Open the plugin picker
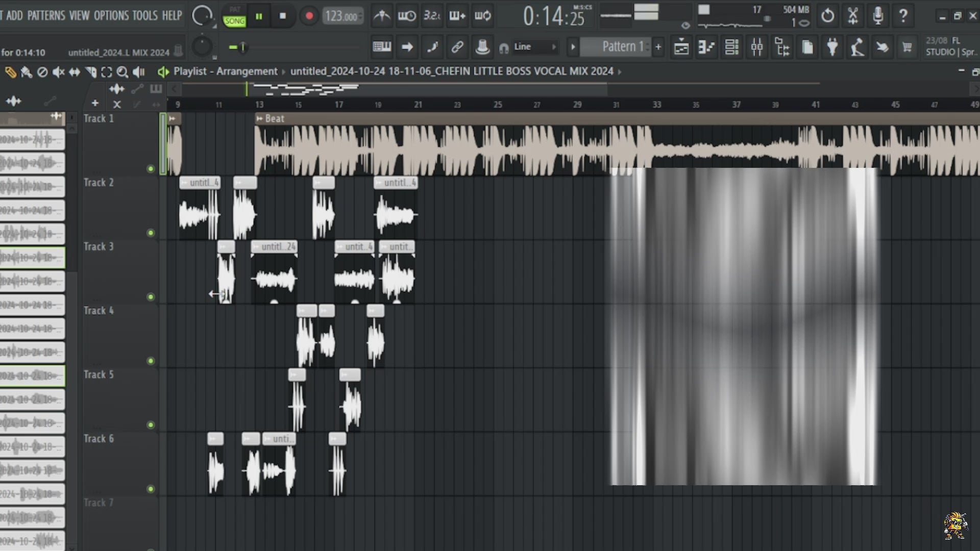The height and width of the screenshot is (551, 980). (831, 47)
